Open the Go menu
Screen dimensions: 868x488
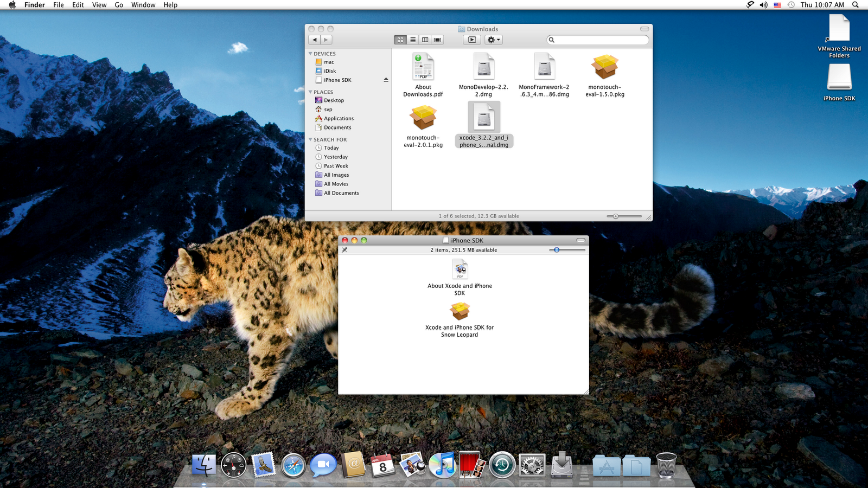119,5
